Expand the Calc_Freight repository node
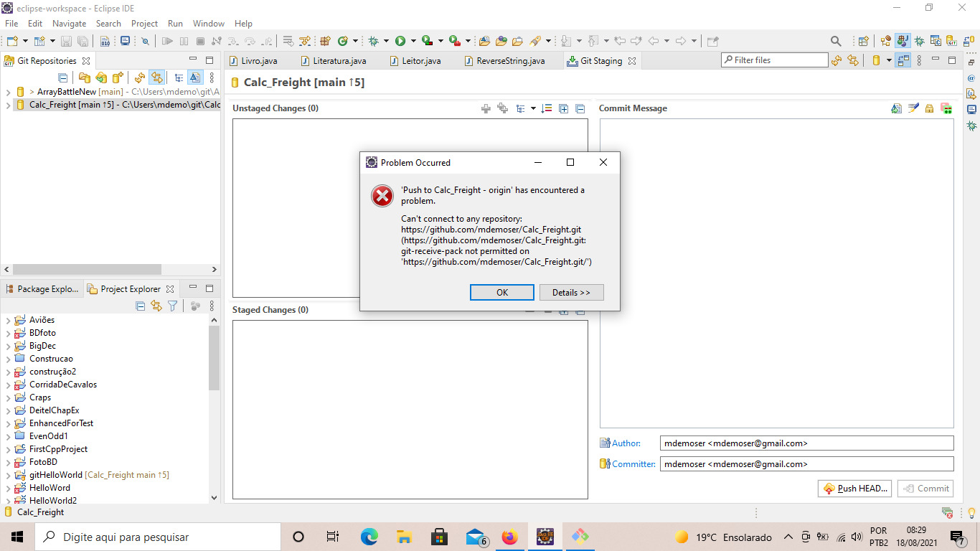The image size is (980, 551). [8, 105]
